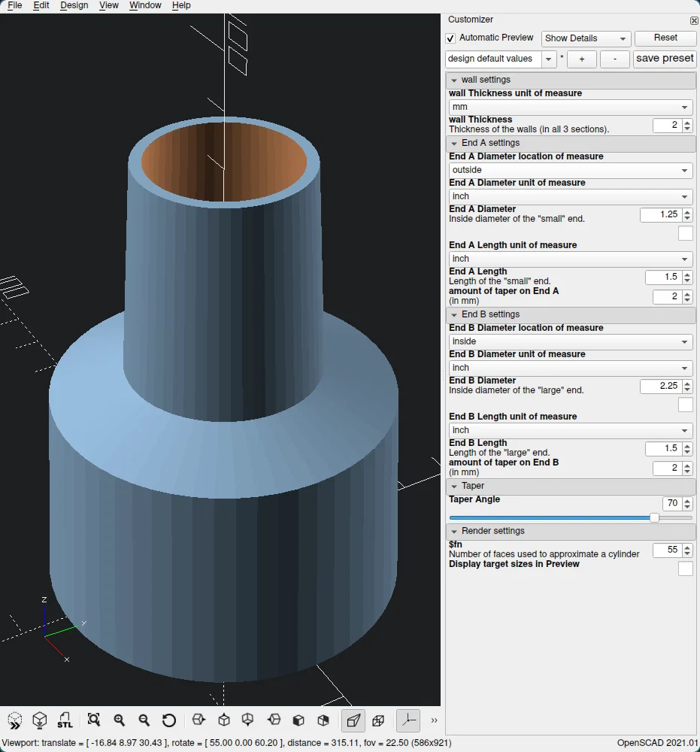Screen dimensions: 700x752
Task: Switch to the Top view icon
Action: [223, 720]
